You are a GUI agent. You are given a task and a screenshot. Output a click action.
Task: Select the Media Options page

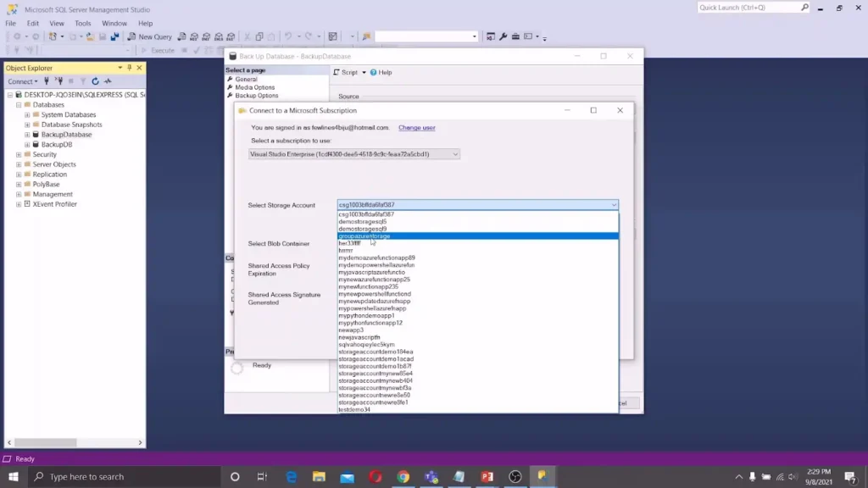click(x=254, y=87)
